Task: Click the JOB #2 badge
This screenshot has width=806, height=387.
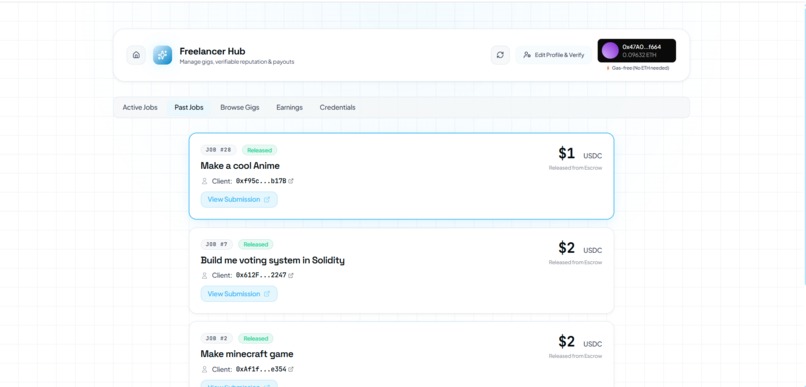Action: click(216, 339)
